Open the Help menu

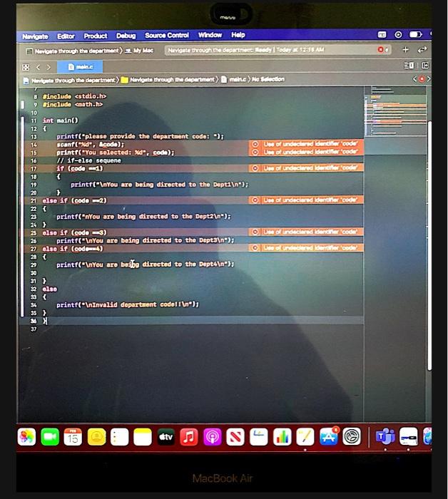(238, 35)
